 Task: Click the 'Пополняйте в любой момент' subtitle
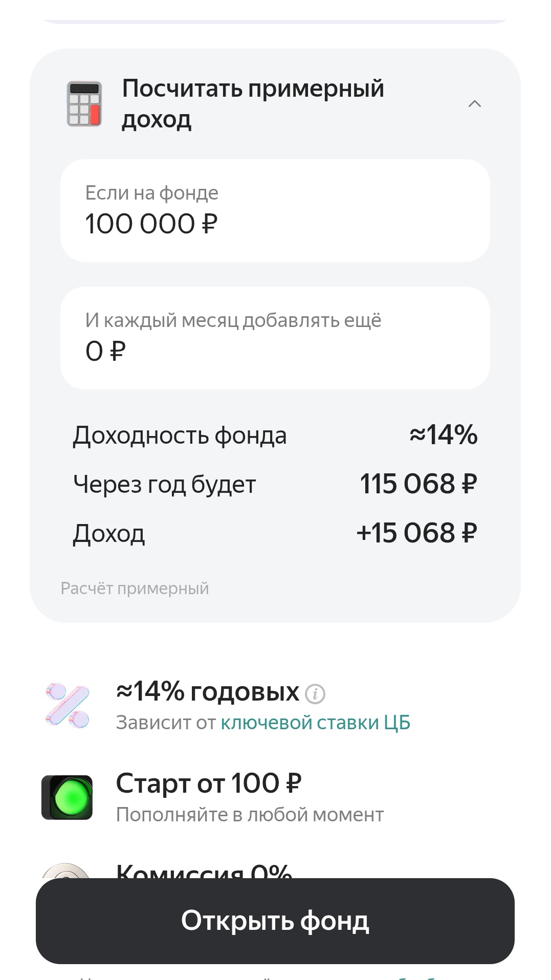(x=250, y=815)
